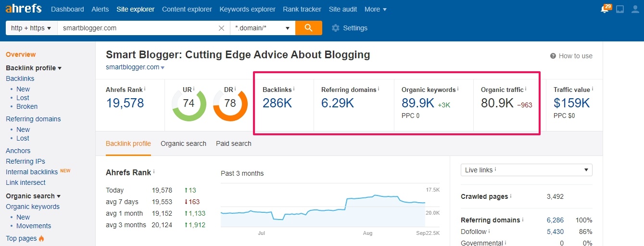
Task: Click the 6,286 referring domains count
Action: click(555, 220)
